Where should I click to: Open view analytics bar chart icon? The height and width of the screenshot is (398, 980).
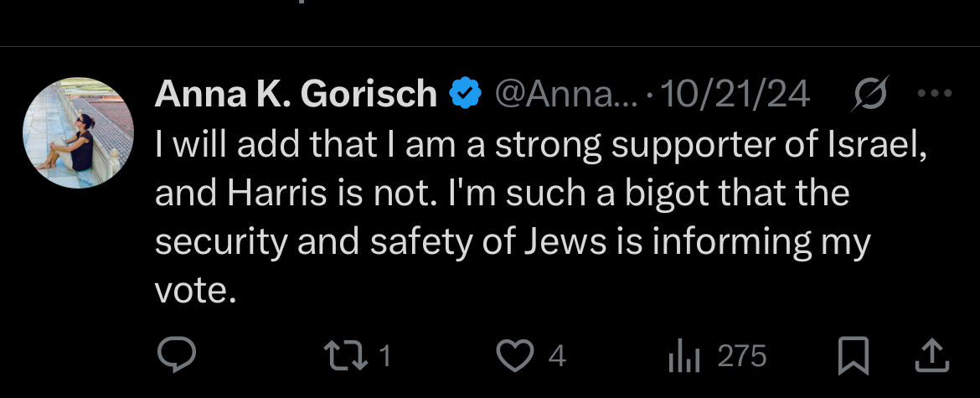pyautogui.click(x=684, y=357)
